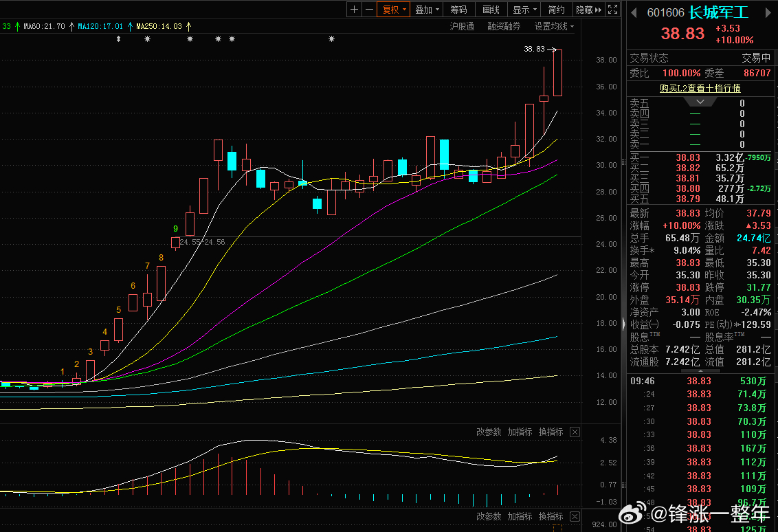Click the first asterisk event marker near the double-arrow
778x532 pixels.
[147, 38]
